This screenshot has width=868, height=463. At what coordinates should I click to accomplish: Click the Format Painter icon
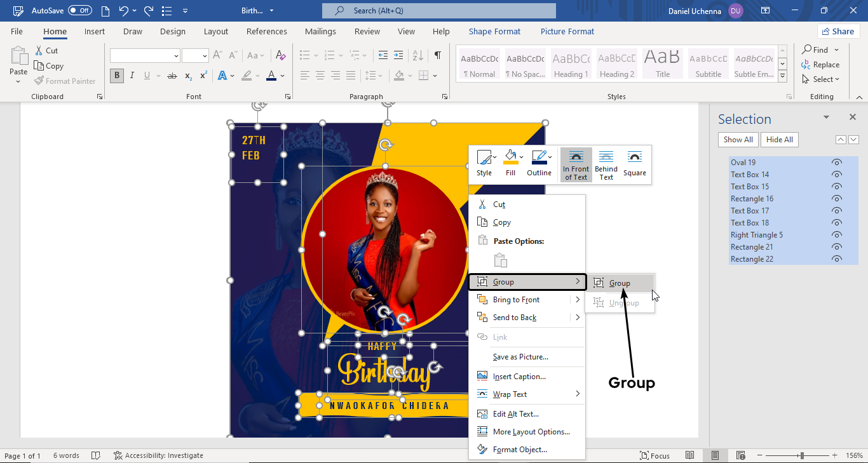coord(39,81)
